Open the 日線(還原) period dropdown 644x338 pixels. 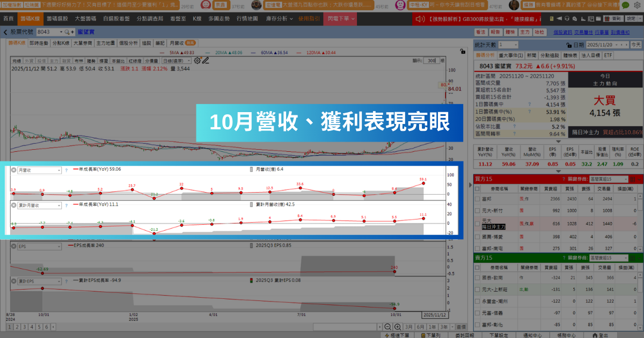pos(177,61)
